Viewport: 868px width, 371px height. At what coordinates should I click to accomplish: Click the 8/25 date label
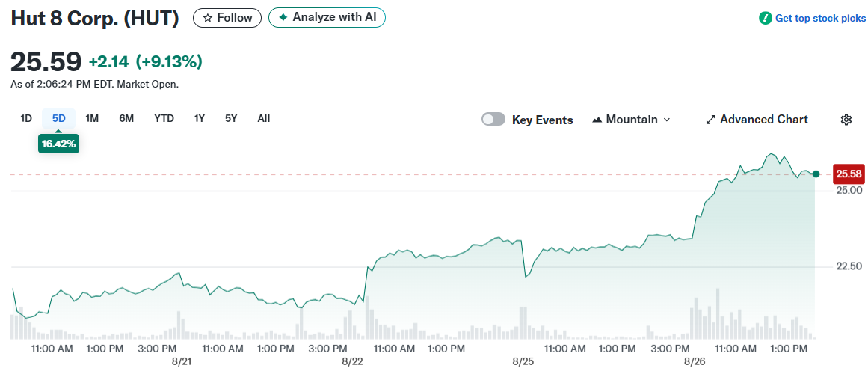[x=523, y=361]
